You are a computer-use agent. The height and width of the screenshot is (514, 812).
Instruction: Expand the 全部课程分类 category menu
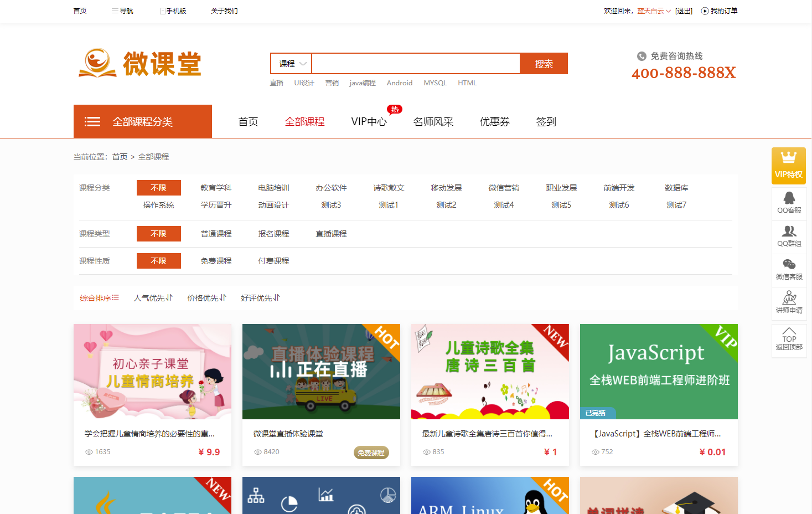143,121
